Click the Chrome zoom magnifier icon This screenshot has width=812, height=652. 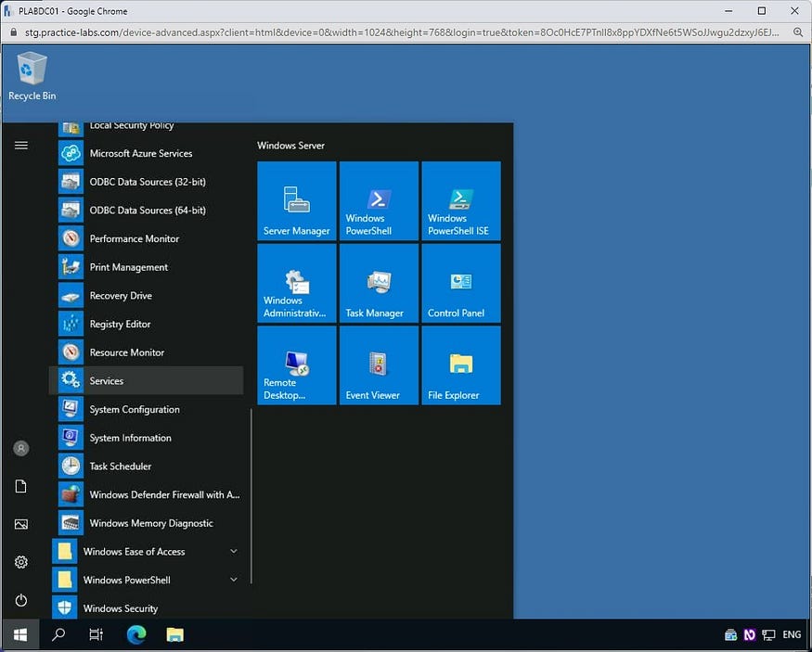click(798, 32)
